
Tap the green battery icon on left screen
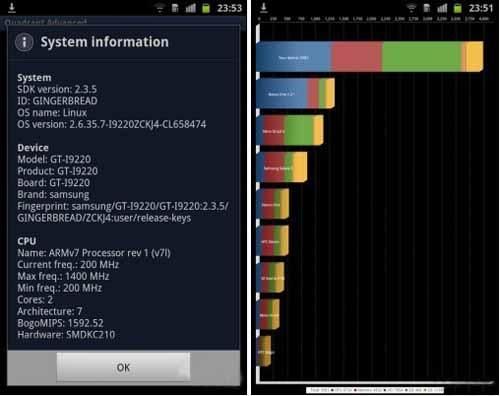click(x=206, y=8)
